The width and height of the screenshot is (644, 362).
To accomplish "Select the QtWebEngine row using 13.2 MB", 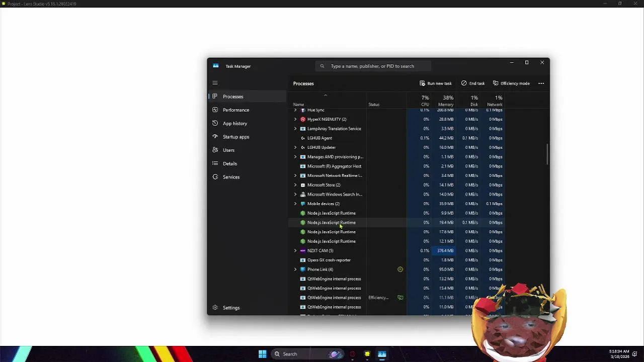I will point(397,279).
